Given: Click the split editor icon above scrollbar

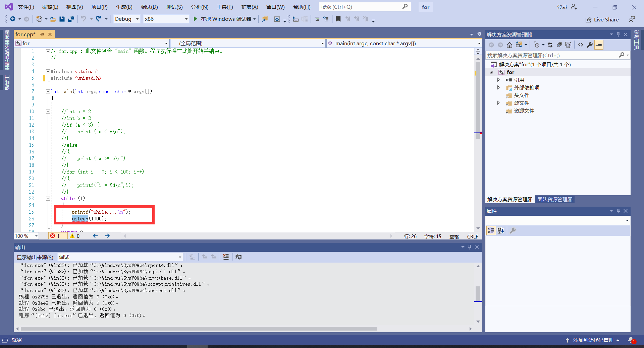Looking at the screenshot, I should coord(478,52).
